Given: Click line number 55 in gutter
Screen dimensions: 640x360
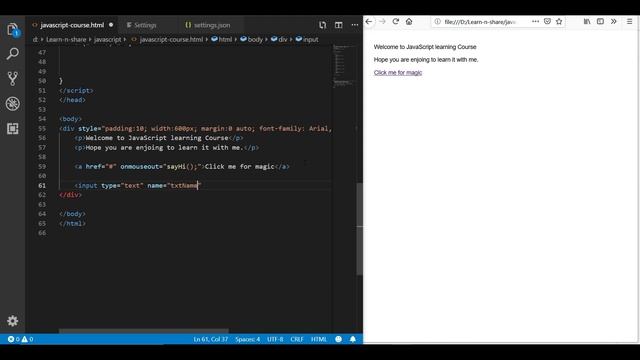Looking at the screenshot, I should (x=42, y=129).
